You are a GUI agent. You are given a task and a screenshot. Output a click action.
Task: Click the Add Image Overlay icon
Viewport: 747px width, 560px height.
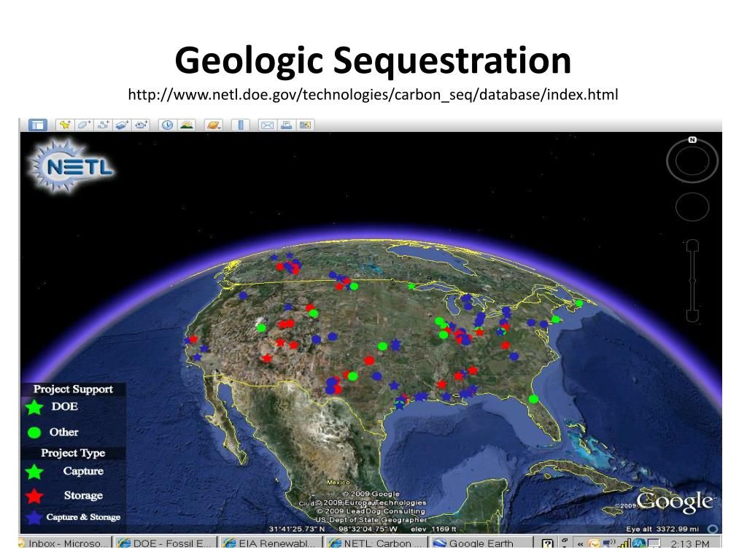click(122, 125)
